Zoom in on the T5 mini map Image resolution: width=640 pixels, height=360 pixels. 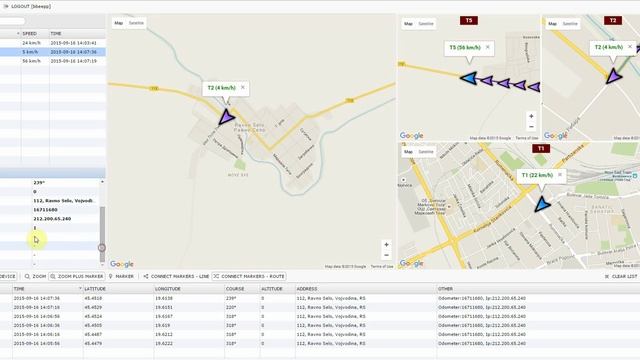[531, 116]
